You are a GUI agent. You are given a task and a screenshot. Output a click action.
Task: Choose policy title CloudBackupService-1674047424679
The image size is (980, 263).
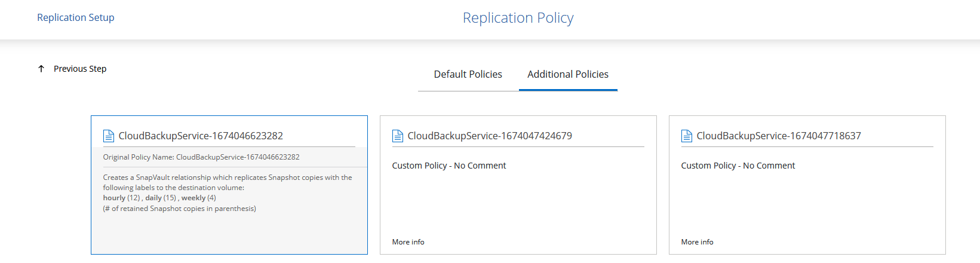coord(490,136)
